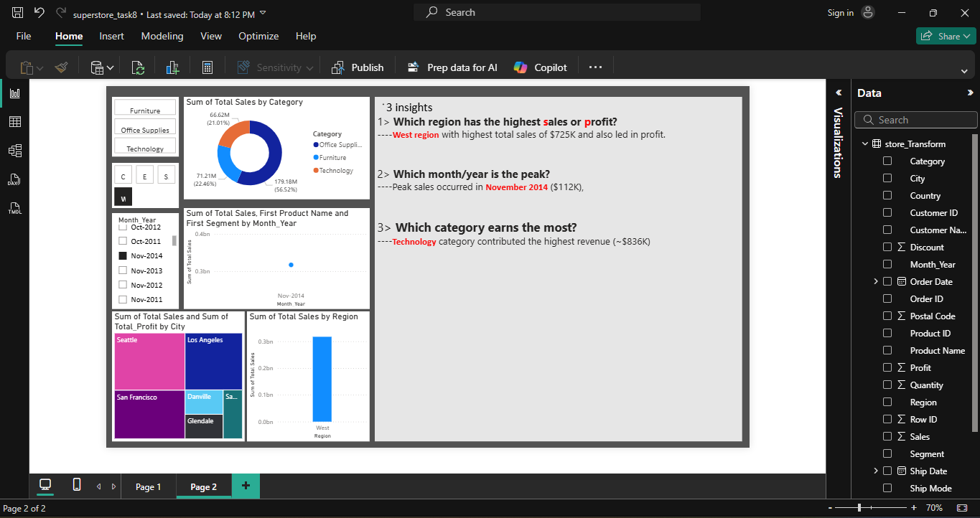Expand the Order Date hierarchy
The height and width of the screenshot is (518, 980).
876,282
